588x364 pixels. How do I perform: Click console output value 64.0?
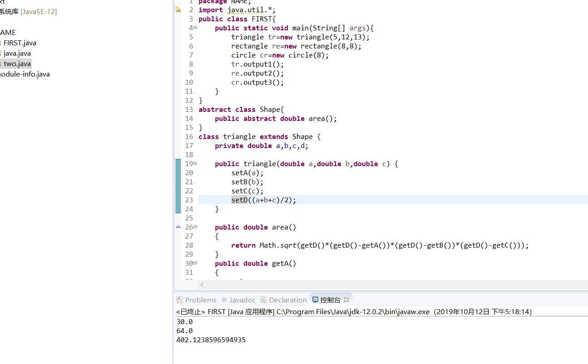tap(185, 331)
